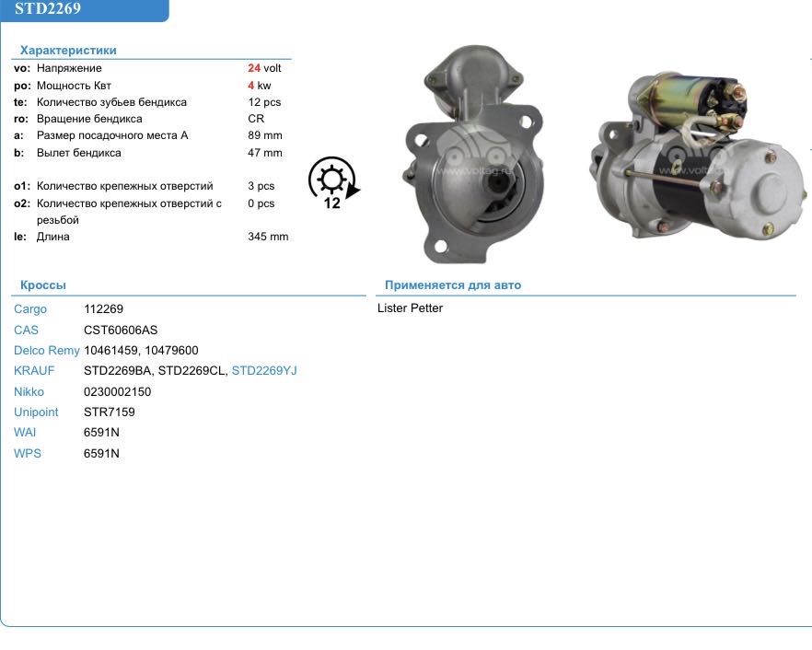Open the Cargo brand link
The width and height of the screenshot is (812, 650).
[x=30, y=309]
